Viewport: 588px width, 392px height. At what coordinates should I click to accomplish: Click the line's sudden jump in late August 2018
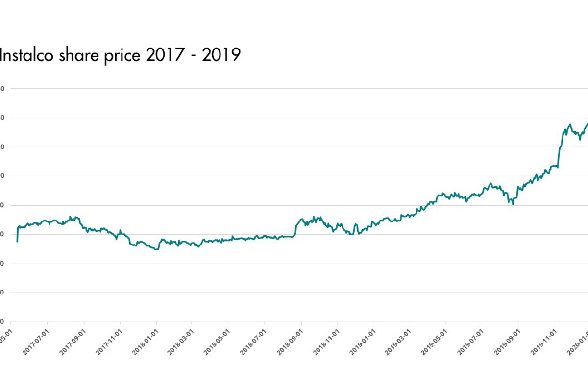[295, 227]
